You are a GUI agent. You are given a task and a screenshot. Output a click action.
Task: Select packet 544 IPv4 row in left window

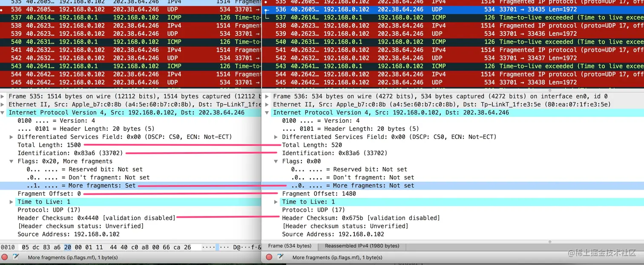[x=130, y=74]
